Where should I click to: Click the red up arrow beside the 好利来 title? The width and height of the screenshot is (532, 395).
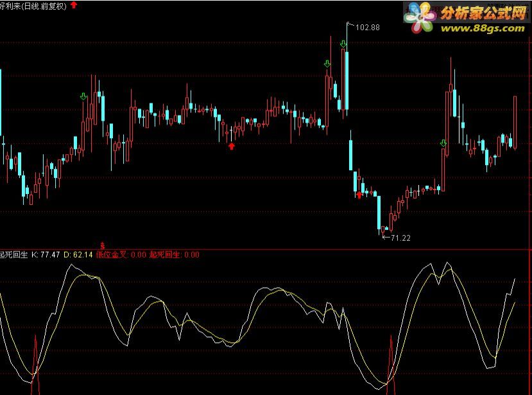[x=74, y=5]
